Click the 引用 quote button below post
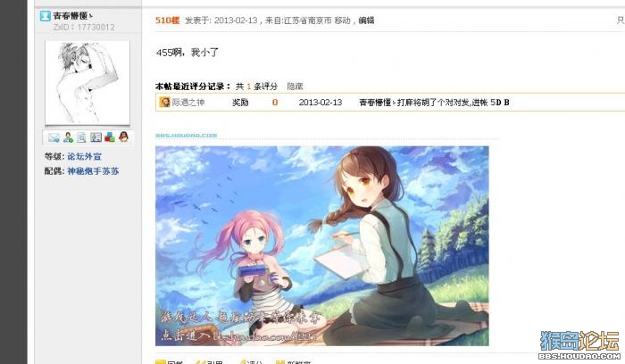 pyautogui.click(x=210, y=362)
